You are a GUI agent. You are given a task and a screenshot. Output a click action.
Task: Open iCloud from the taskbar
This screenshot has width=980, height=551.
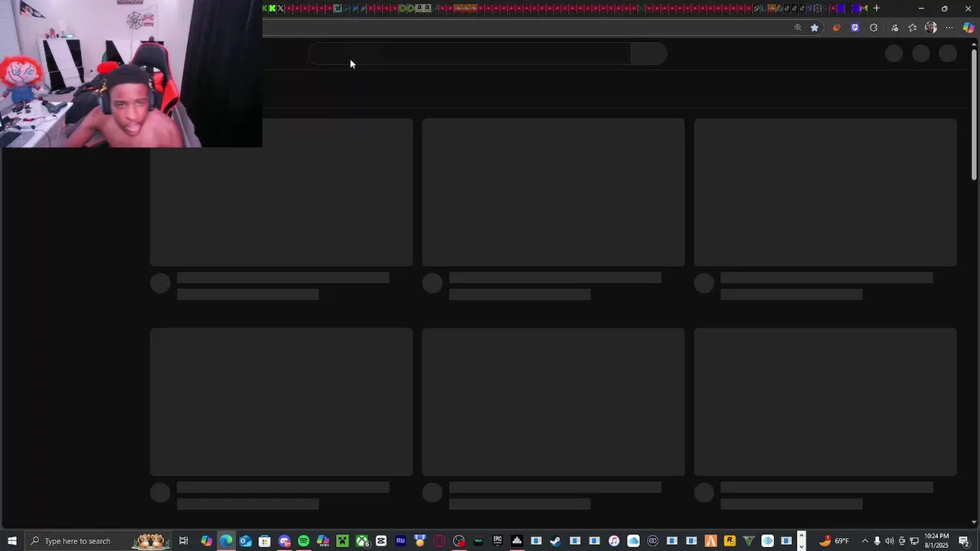[x=633, y=541]
